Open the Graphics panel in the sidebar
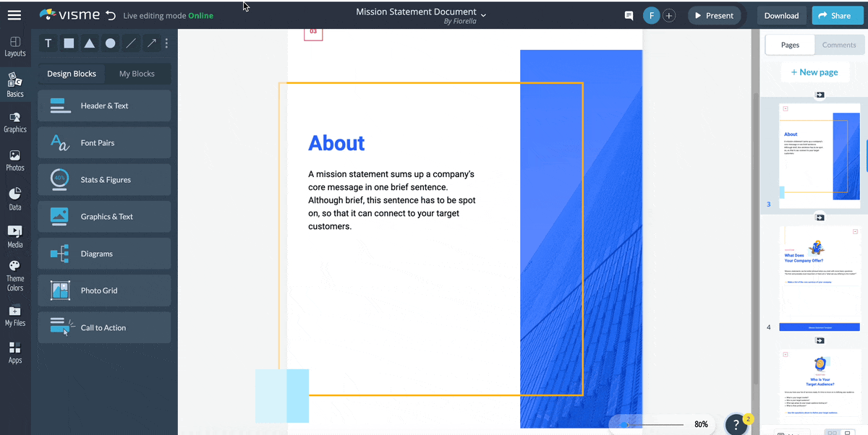 pyautogui.click(x=15, y=121)
